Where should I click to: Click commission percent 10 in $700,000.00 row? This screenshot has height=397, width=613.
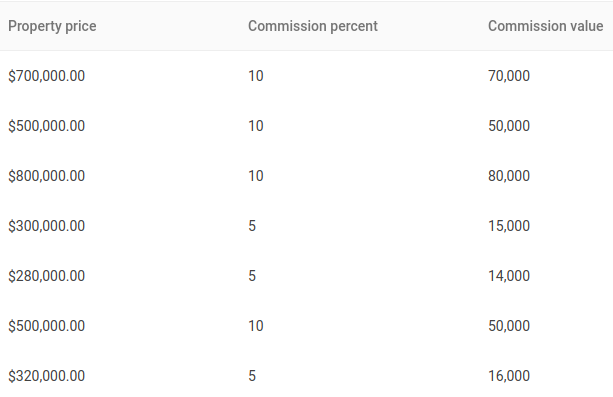[256, 76]
